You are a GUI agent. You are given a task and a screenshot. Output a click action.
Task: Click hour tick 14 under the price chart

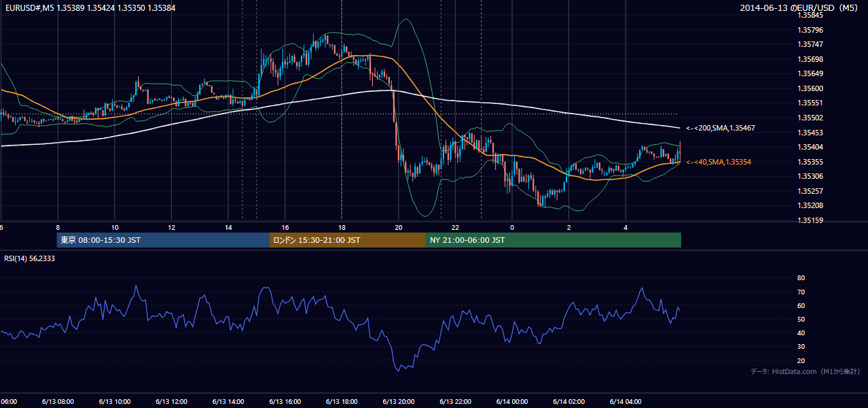click(x=228, y=227)
